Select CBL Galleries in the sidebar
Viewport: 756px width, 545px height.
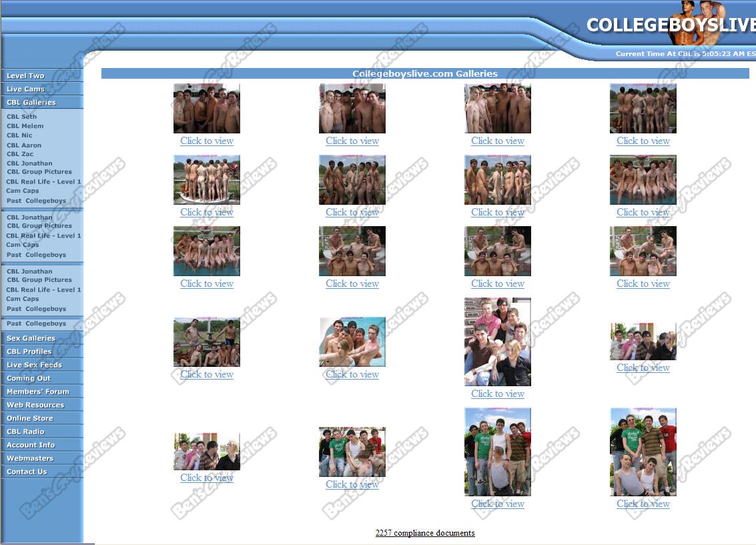click(31, 103)
